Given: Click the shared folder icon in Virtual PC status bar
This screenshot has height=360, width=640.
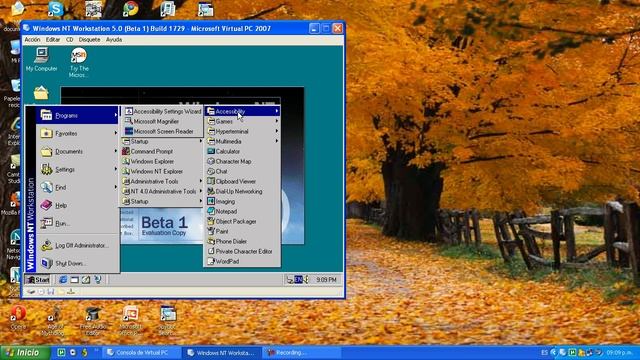Looking at the screenshot, I should [x=61, y=291].
